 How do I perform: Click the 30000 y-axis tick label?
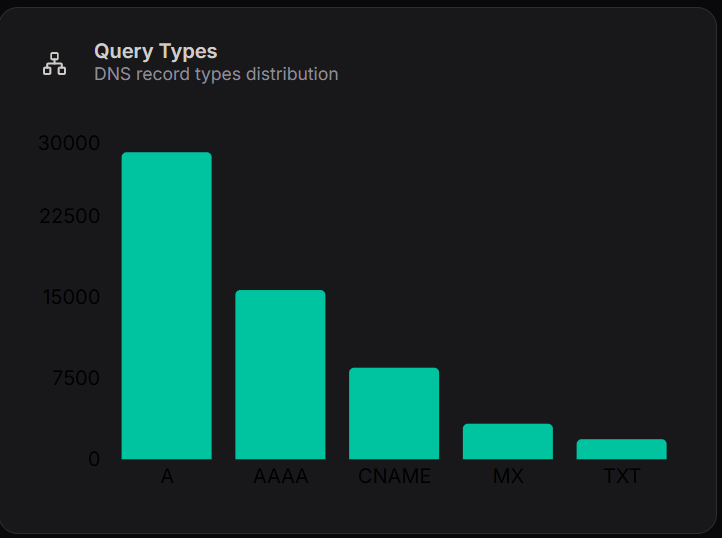click(69, 143)
